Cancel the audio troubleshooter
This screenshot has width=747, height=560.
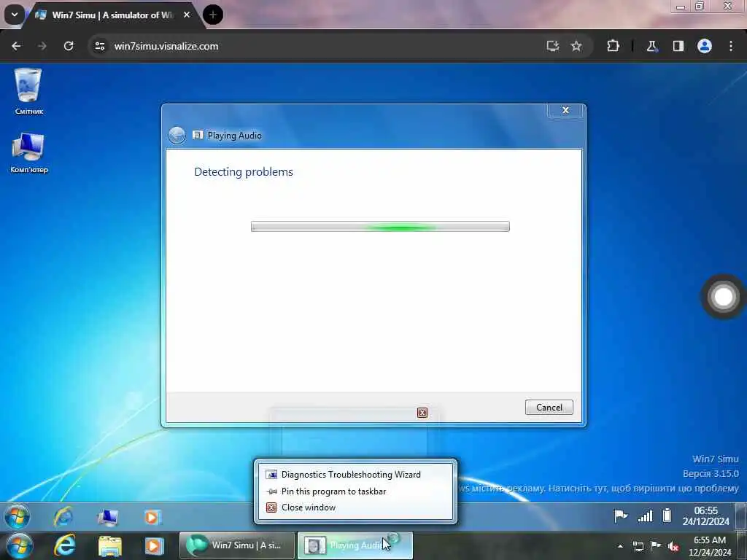pos(549,407)
